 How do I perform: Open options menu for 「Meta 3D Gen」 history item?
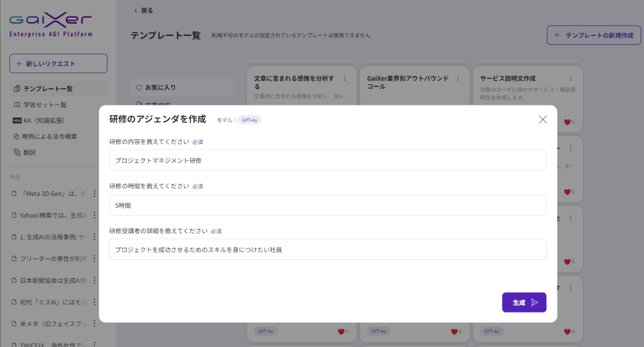(x=94, y=193)
